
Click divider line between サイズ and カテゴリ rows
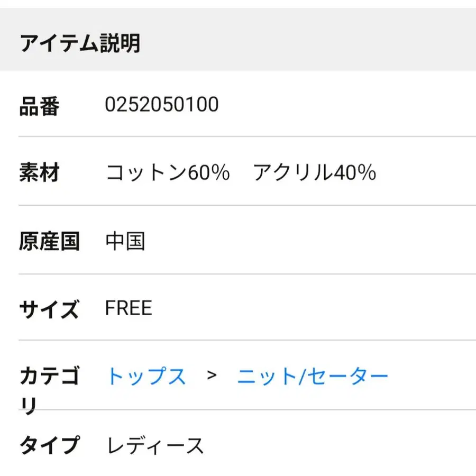(x=238, y=340)
